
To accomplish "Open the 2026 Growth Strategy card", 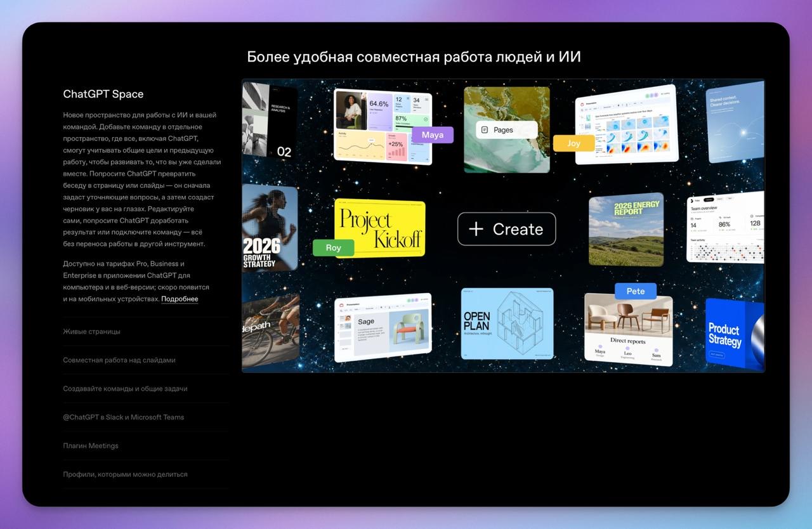I will pyautogui.click(x=270, y=228).
